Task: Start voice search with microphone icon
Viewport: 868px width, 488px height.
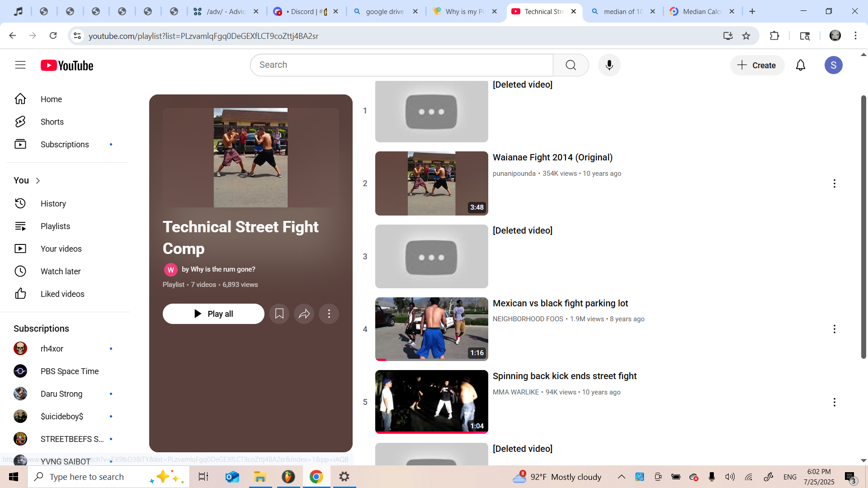Action: (x=609, y=65)
